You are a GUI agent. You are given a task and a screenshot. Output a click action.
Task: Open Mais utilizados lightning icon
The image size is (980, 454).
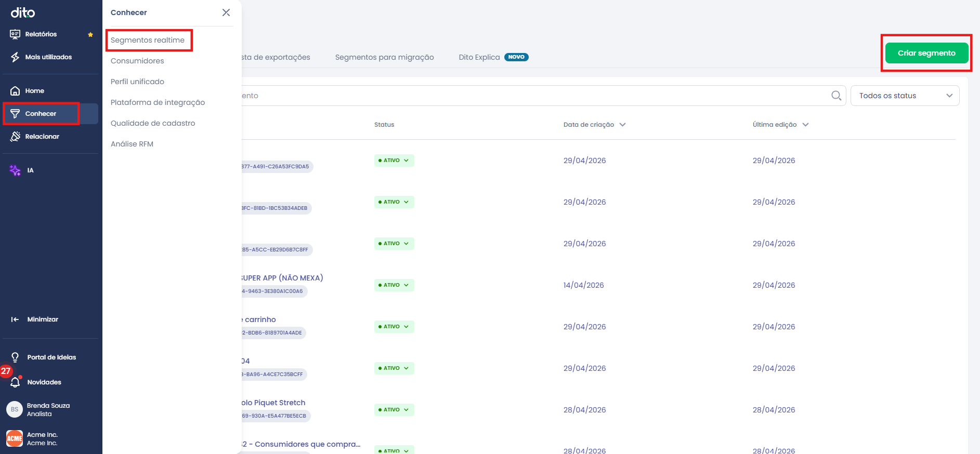(x=15, y=57)
